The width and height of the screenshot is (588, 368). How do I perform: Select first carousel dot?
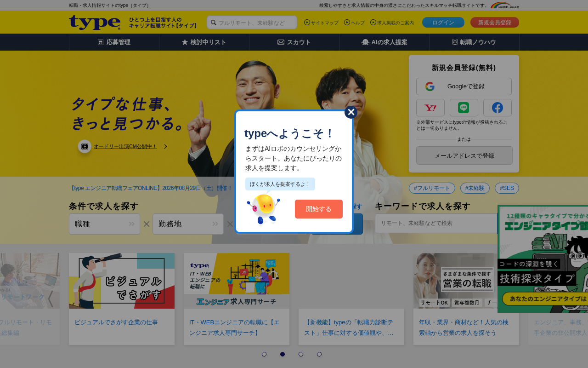264,354
